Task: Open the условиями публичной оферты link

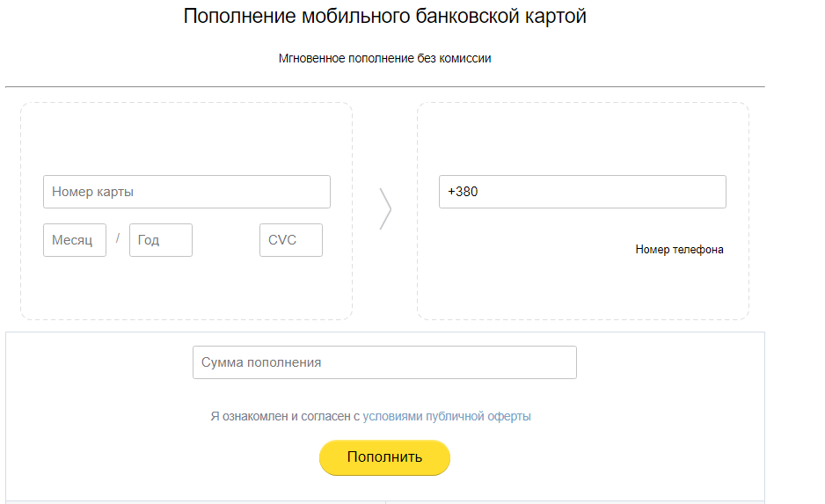Action: (x=447, y=416)
